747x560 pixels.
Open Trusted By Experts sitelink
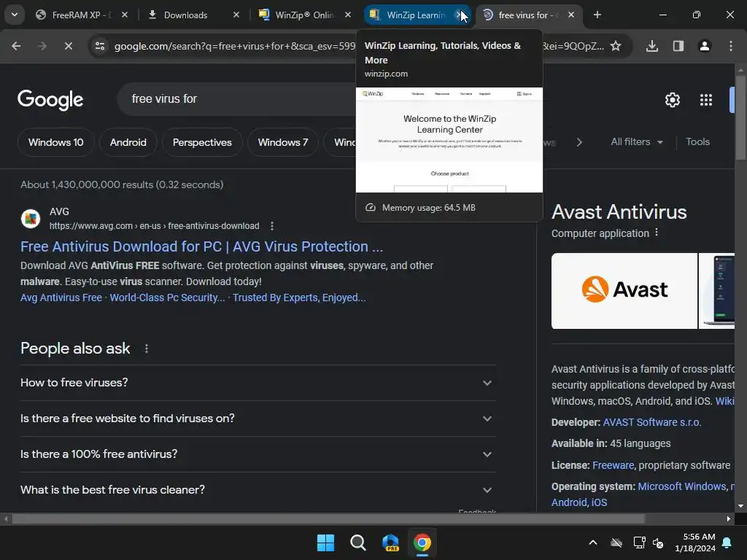coord(299,297)
